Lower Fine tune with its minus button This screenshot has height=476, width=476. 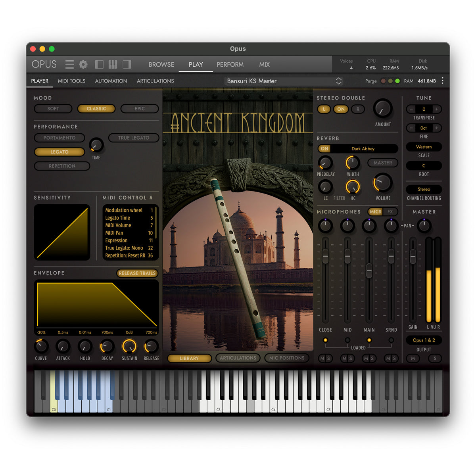point(411,128)
